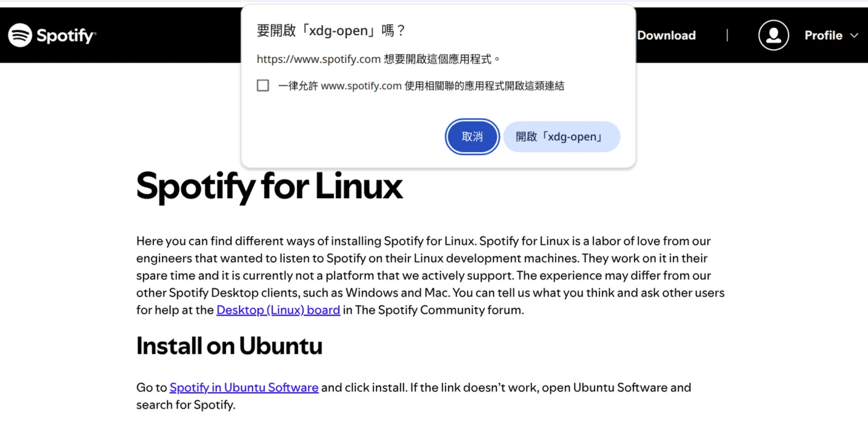Click the Spotify wordmark in header
Image resolution: width=868 pixels, height=424 pixels.
(66, 36)
